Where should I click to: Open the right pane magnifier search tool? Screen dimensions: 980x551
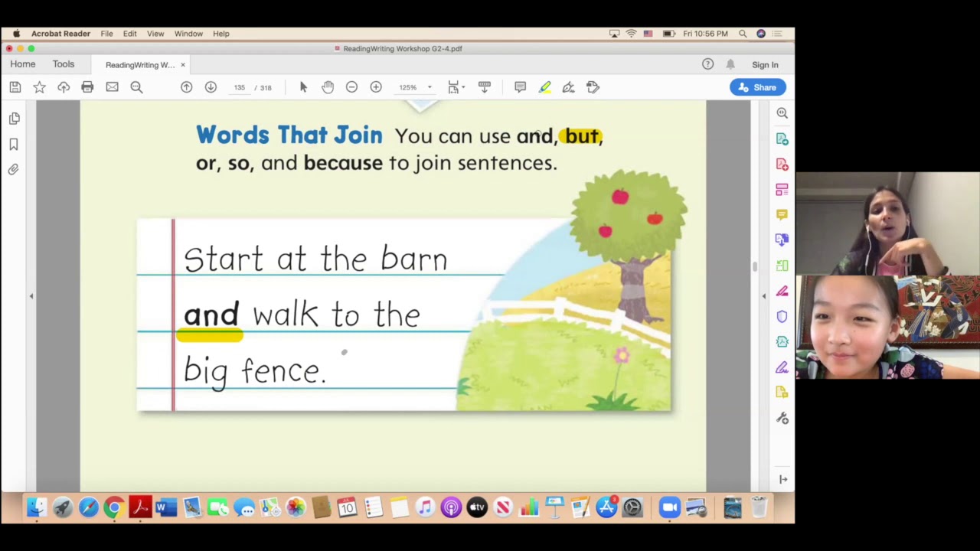click(782, 113)
